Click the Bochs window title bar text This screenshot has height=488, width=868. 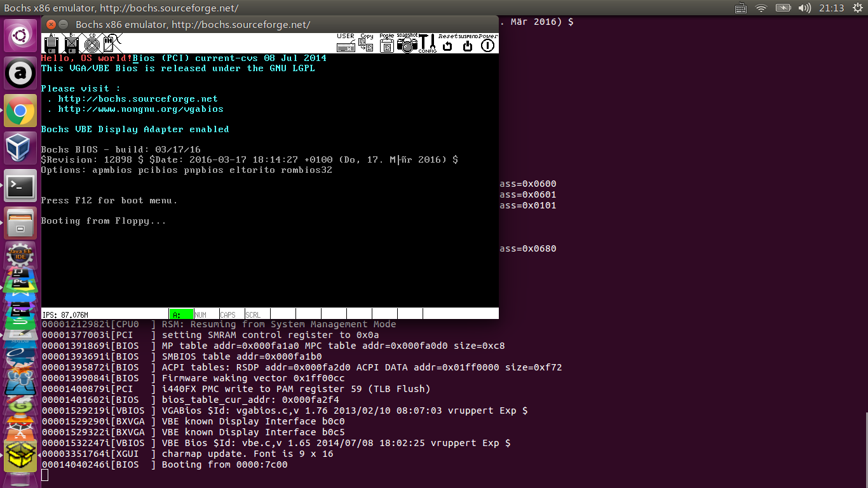(193, 25)
